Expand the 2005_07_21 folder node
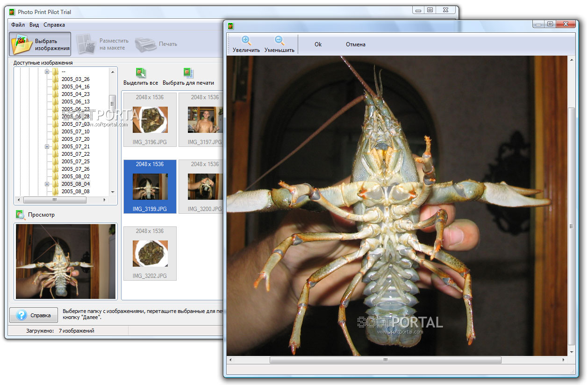Viewport: 588px width, 385px height. (x=47, y=146)
